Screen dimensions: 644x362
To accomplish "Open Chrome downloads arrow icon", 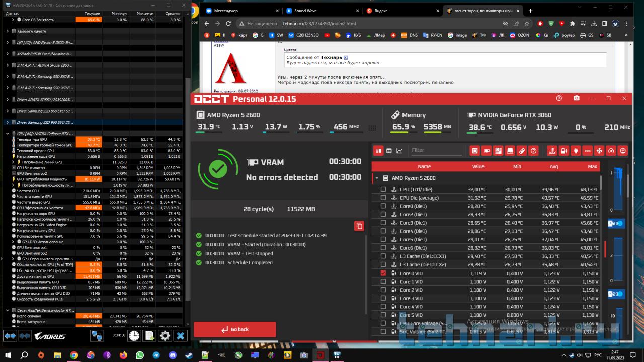I will pyautogui.click(x=593, y=24).
